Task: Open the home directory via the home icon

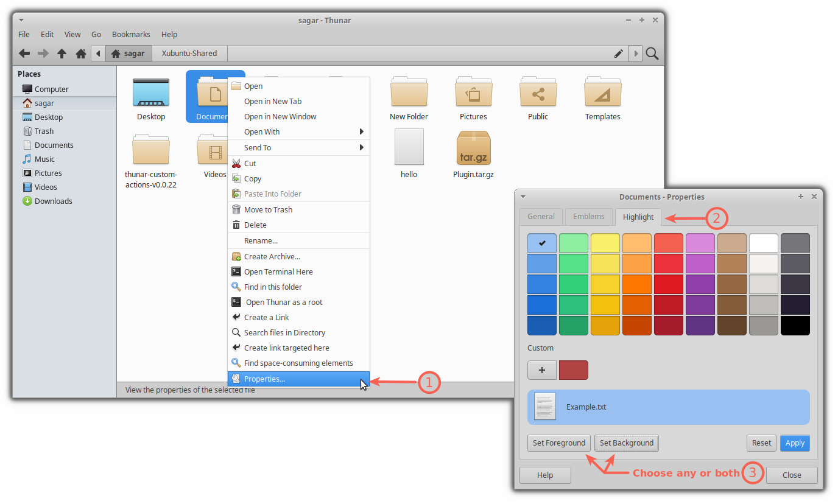Action: [80, 53]
